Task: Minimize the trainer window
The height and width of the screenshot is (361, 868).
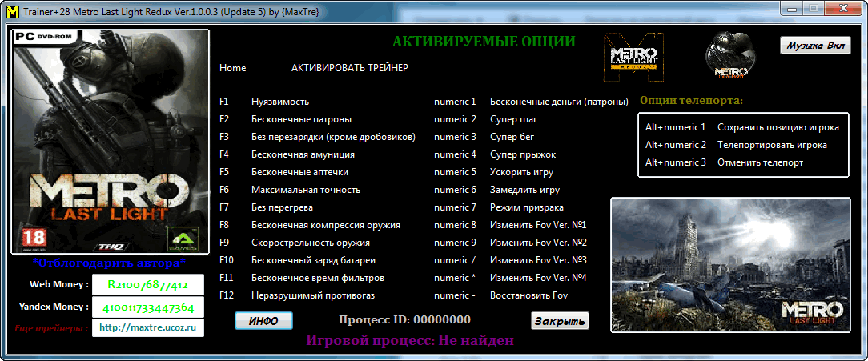Action: point(792,8)
